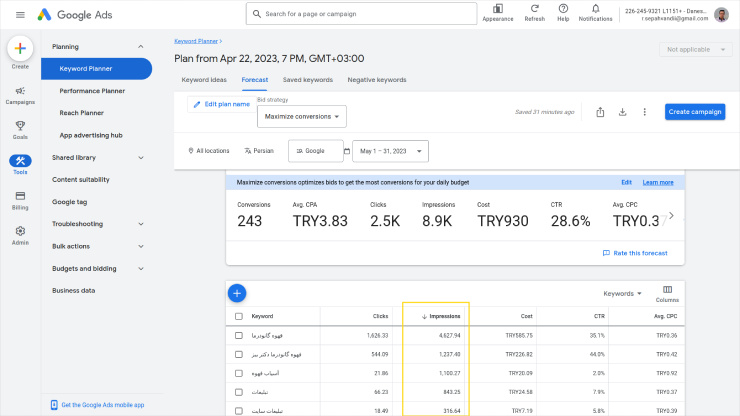740x416 pixels.
Task: Open the Negative keywords tab
Action: [x=377, y=80]
